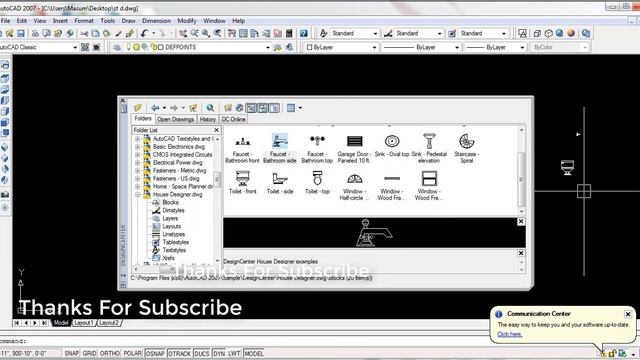Click the Cut scissors icon
The width and height of the screenshot is (640, 360).
84,33
